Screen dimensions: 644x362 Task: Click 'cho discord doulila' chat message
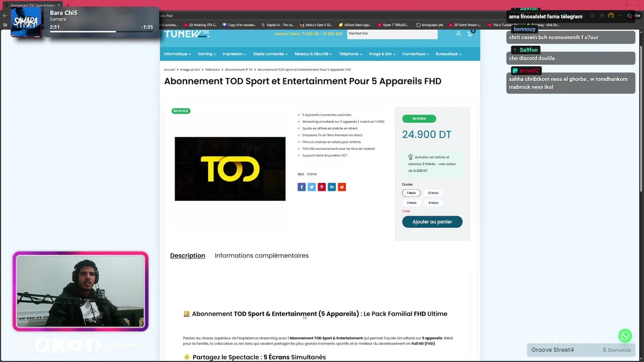point(571,58)
